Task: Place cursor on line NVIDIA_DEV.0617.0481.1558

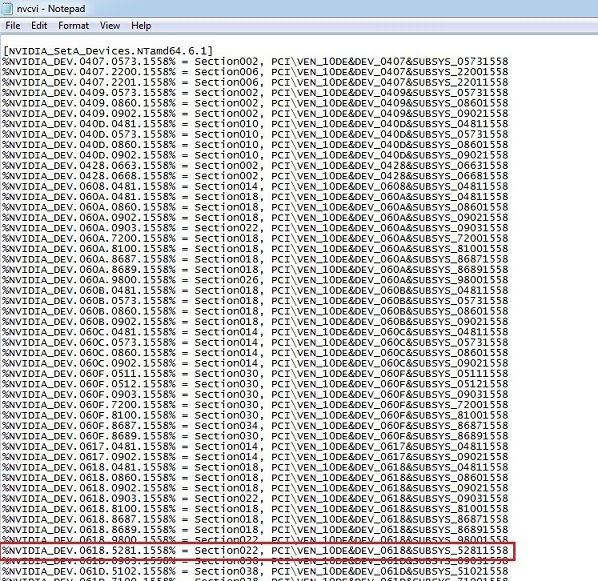Action: [256, 446]
